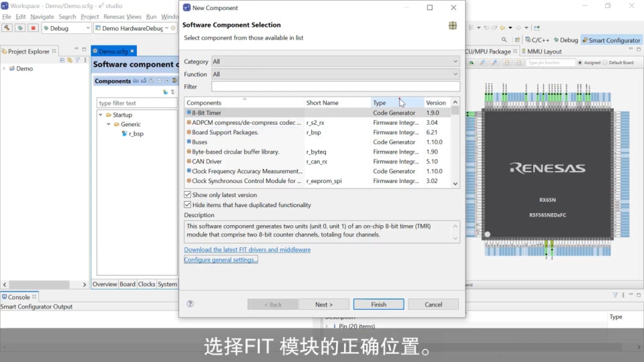Click the debug launch bug button
This screenshot has width=644, height=362.
[20, 28]
